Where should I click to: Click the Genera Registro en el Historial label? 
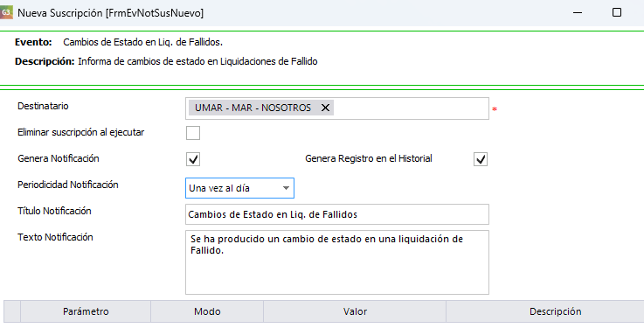click(x=369, y=158)
